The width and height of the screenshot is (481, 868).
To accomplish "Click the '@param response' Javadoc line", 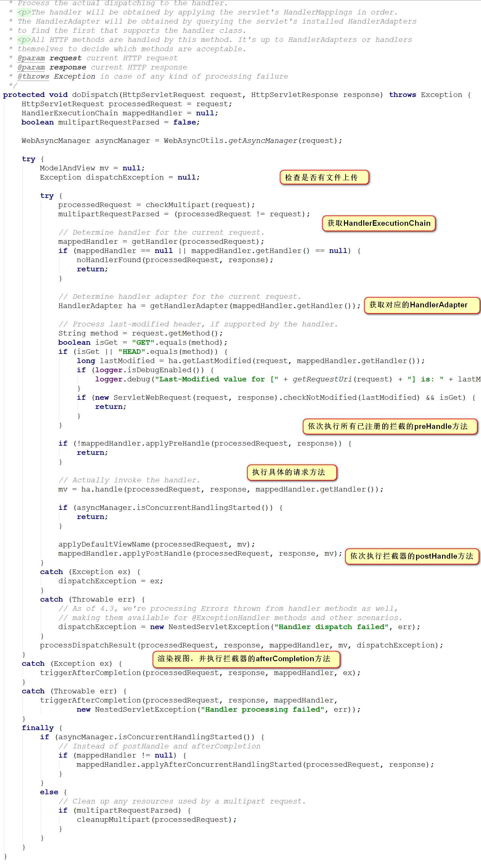I will tap(102, 67).
